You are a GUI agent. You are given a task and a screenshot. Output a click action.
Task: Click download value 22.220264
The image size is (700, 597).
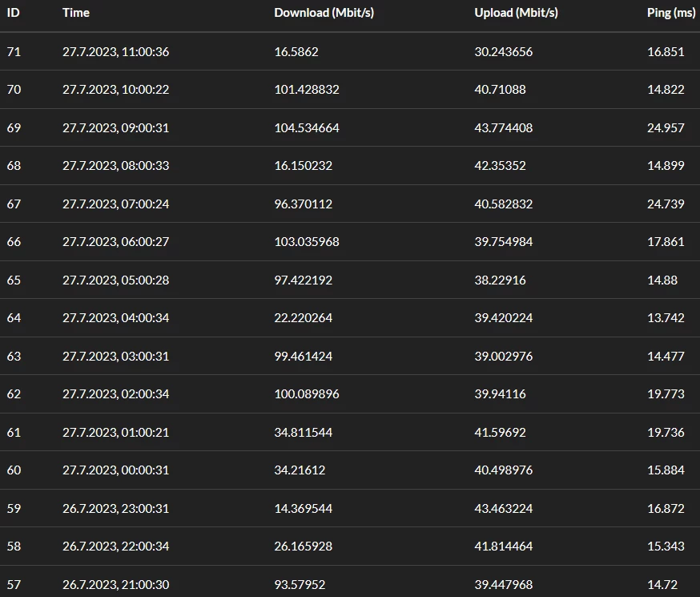pyautogui.click(x=304, y=318)
